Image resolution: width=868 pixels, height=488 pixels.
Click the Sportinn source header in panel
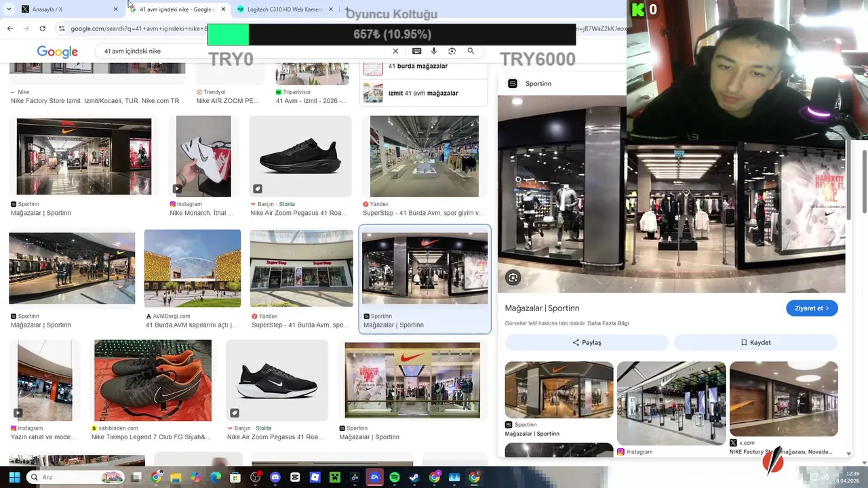tap(530, 83)
